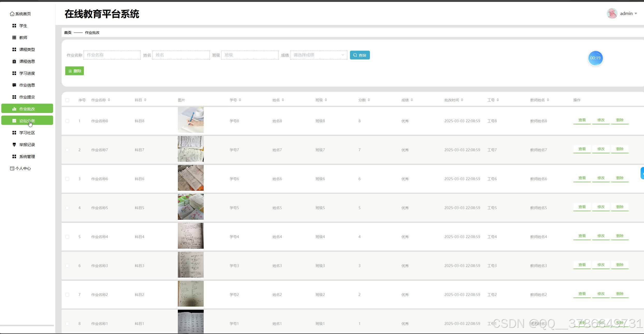Image resolution: width=644 pixels, height=334 pixels.
Task: Check the checkbox for row 作业名称5
Action: click(67, 208)
